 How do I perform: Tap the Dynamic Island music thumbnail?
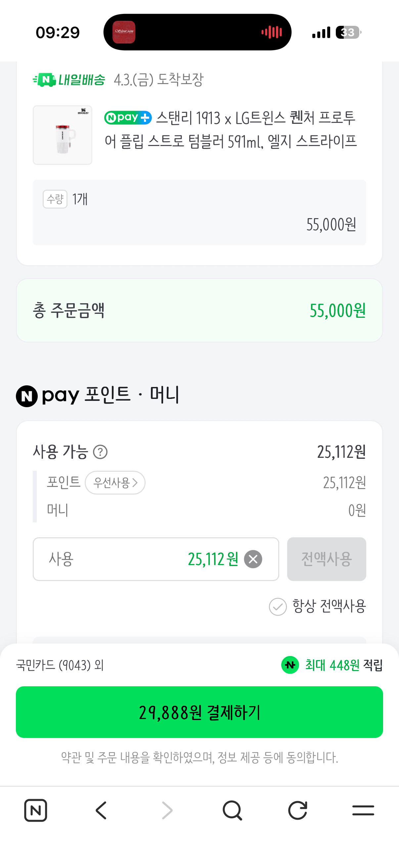124,32
